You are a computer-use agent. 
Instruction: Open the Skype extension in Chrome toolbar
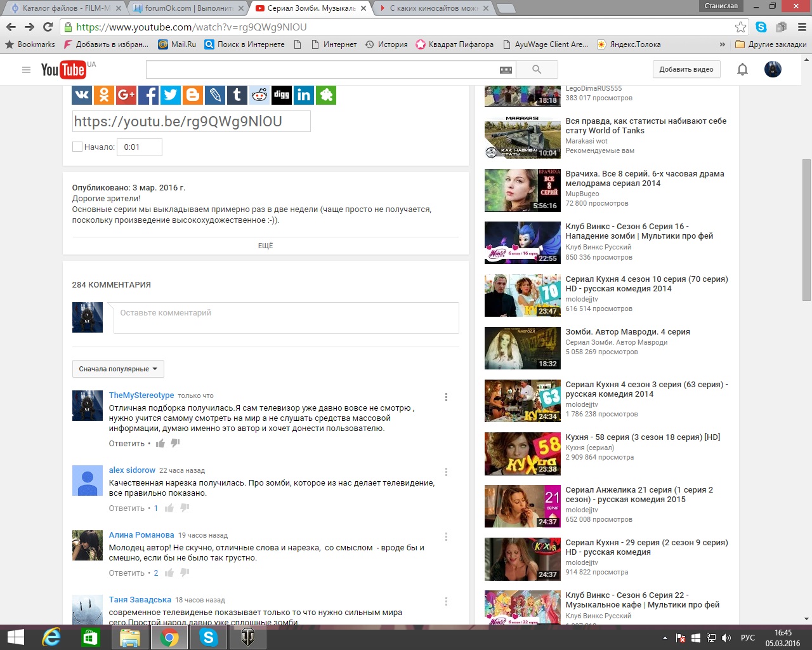point(761,27)
